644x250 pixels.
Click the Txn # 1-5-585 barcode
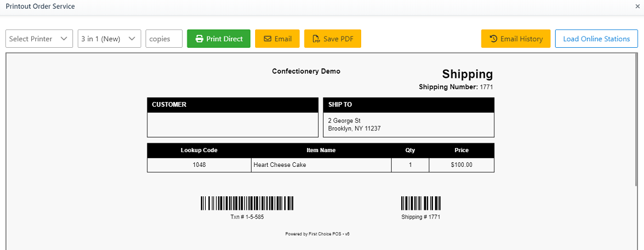click(247, 203)
